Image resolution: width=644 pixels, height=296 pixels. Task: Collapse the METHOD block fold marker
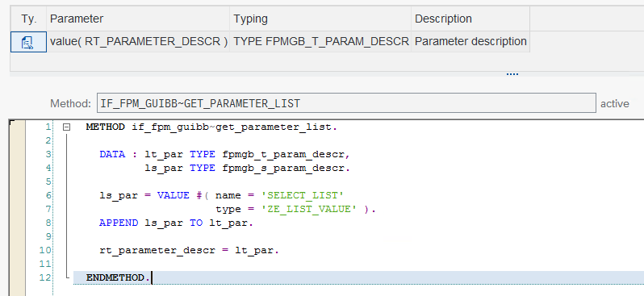coord(66,127)
